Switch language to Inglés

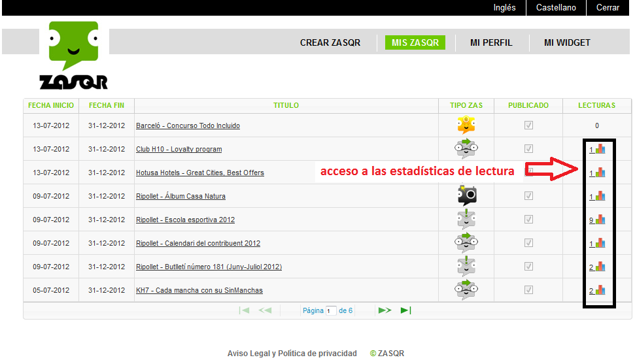(504, 8)
